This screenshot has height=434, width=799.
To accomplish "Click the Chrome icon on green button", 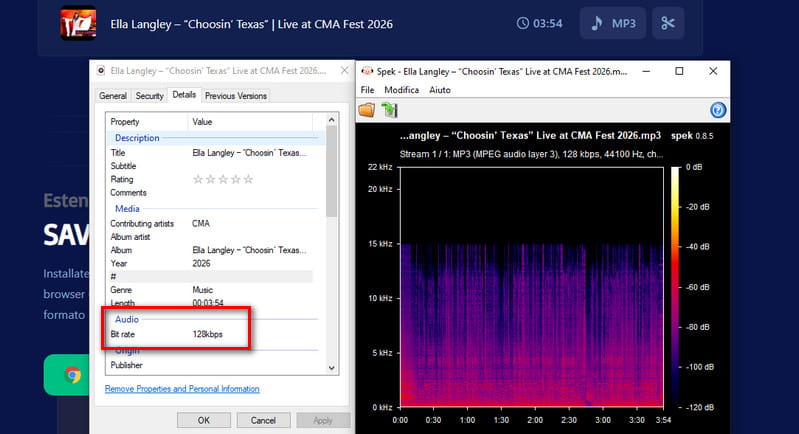I will click(72, 375).
